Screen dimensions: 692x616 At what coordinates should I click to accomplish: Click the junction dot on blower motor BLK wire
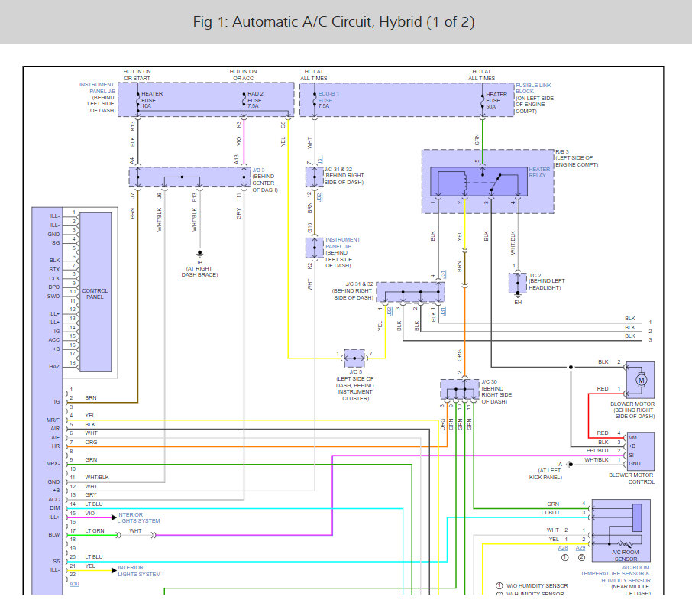(x=571, y=367)
